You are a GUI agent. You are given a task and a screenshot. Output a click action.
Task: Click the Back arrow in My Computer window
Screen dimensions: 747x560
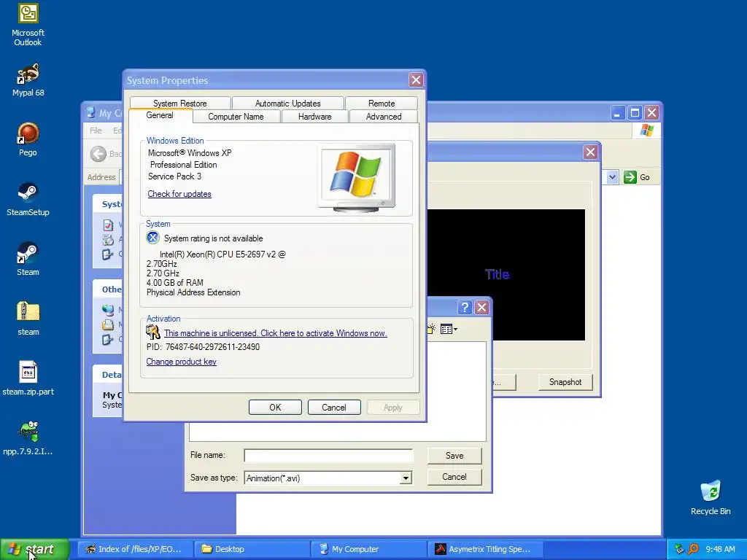(x=98, y=154)
